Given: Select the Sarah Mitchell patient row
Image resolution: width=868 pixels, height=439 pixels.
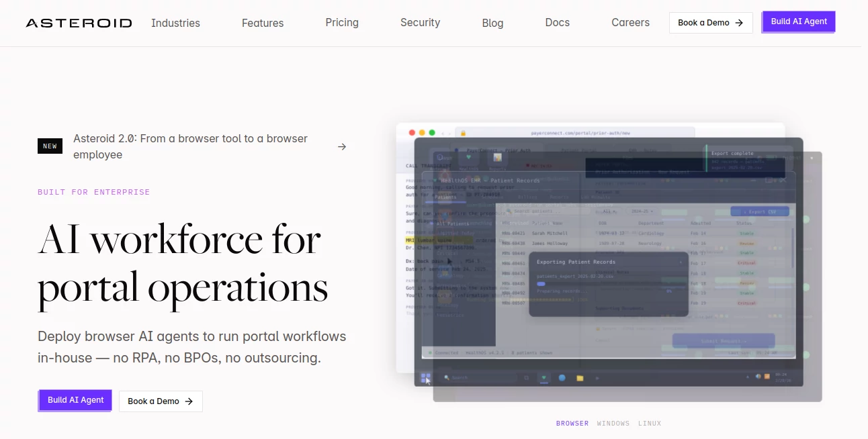Looking at the screenshot, I should pos(645,234).
